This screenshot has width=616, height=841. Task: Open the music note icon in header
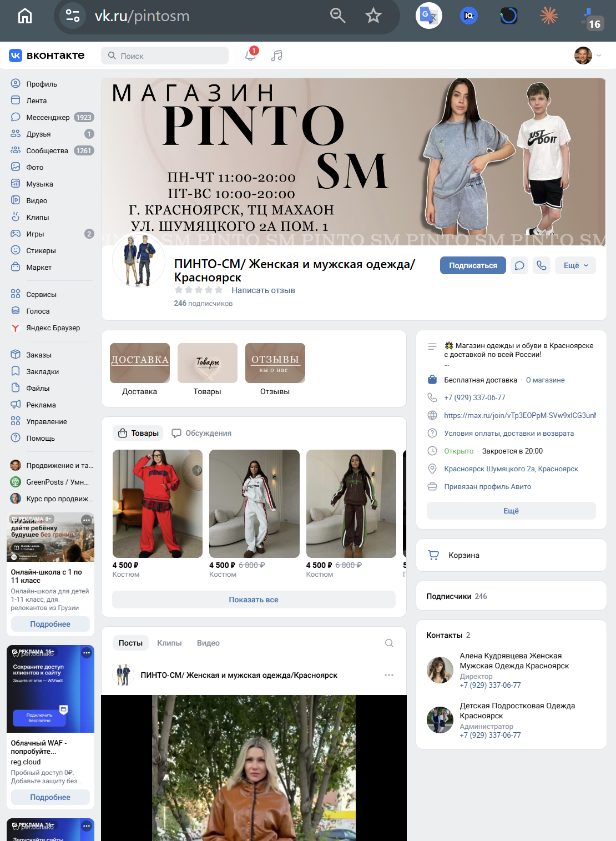(276, 56)
